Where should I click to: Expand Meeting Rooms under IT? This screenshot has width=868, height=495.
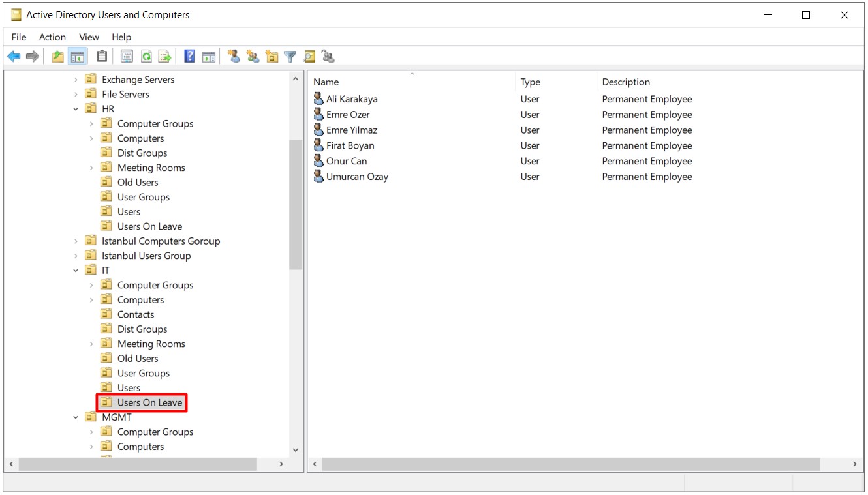(x=91, y=344)
